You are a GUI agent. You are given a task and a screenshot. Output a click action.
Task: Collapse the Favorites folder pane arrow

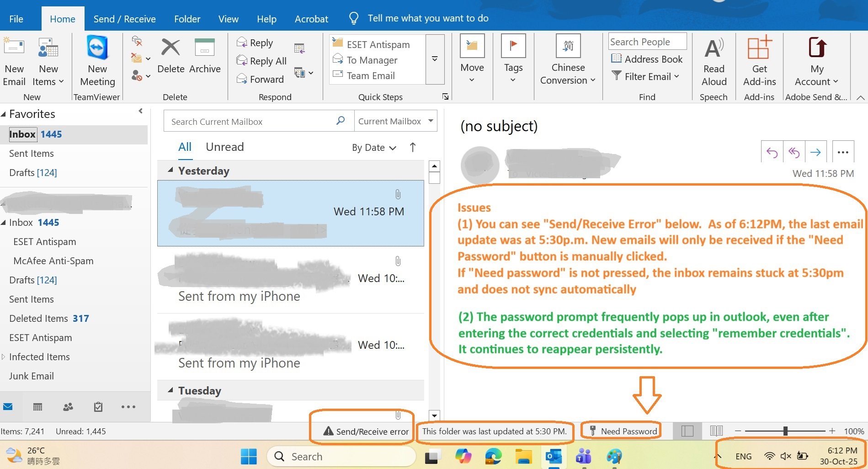pyautogui.click(x=140, y=111)
